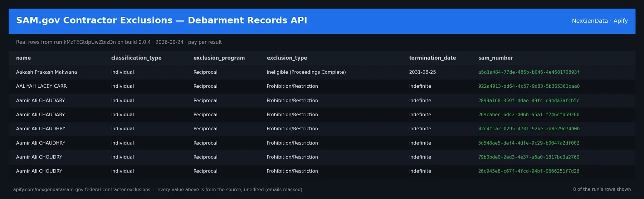The width and height of the screenshot is (644, 199).
Task: Click termination date '2031-08-25'
Action: coord(423,72)
